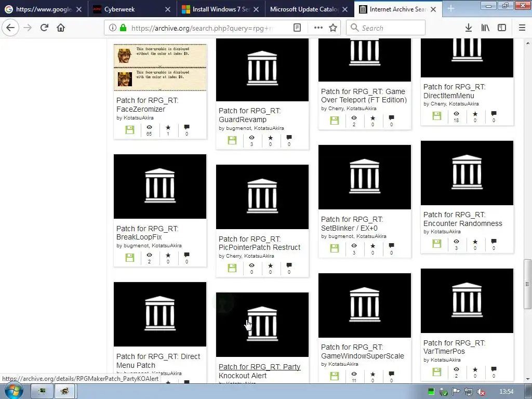Image resolution: width=532 pixels, height=399 pixels.
Task: Reload the current page
Action: 44,28
